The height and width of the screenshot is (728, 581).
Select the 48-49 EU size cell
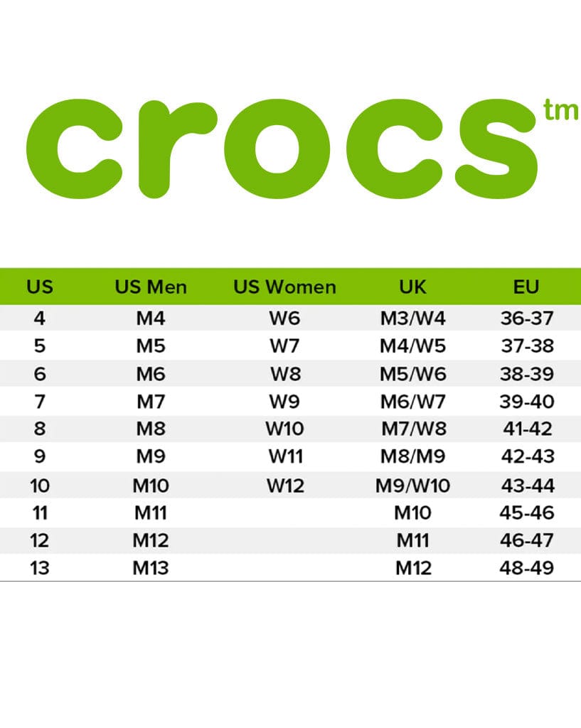(x=527, y=568)
